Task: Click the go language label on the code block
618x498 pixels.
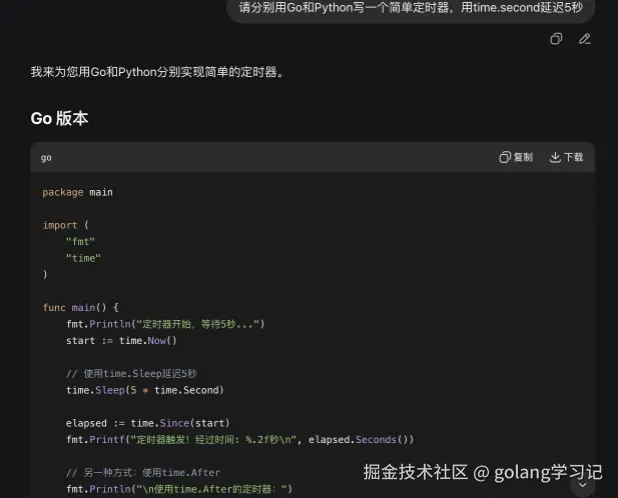Action: (46, 158)
